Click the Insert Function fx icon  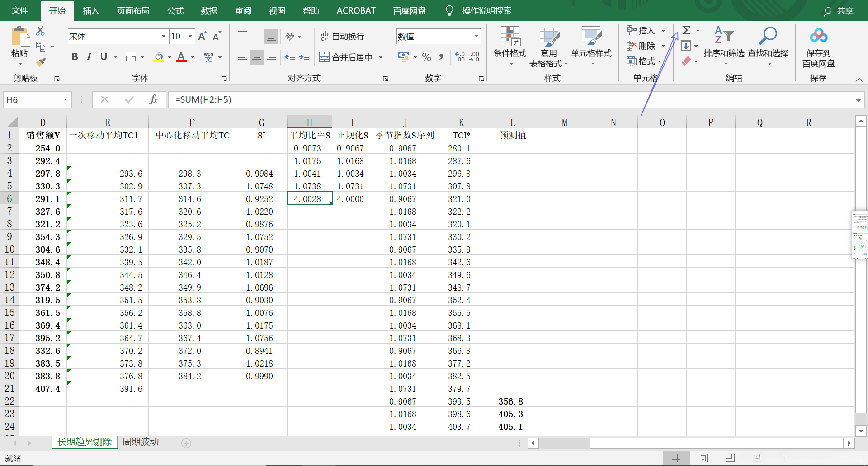click(x=153, y=99)
